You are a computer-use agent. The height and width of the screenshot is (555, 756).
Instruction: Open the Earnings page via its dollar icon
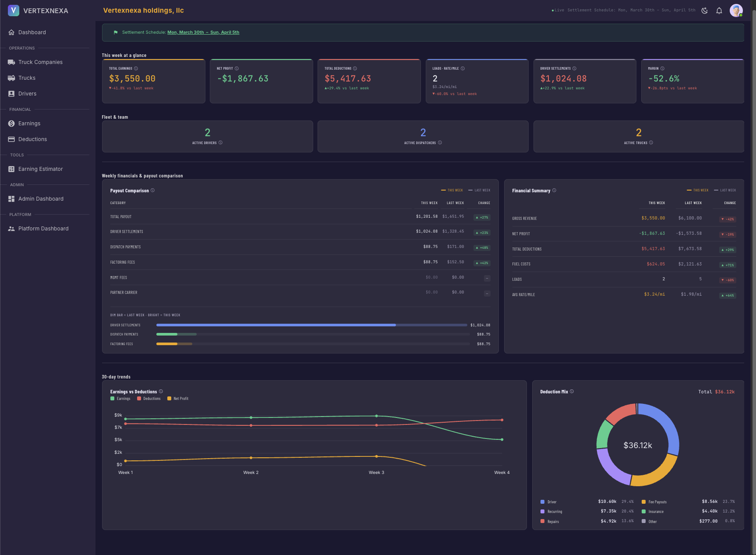click(11, 123)
